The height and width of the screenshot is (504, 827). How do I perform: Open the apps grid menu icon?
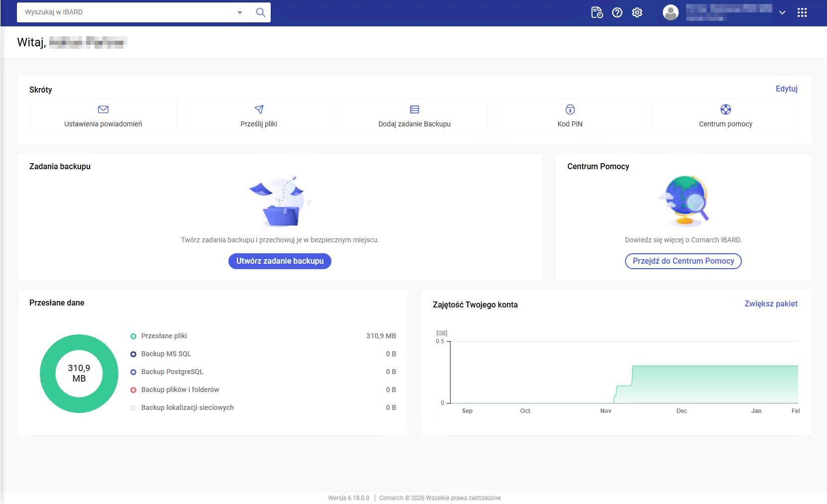(x=802, y=12)
